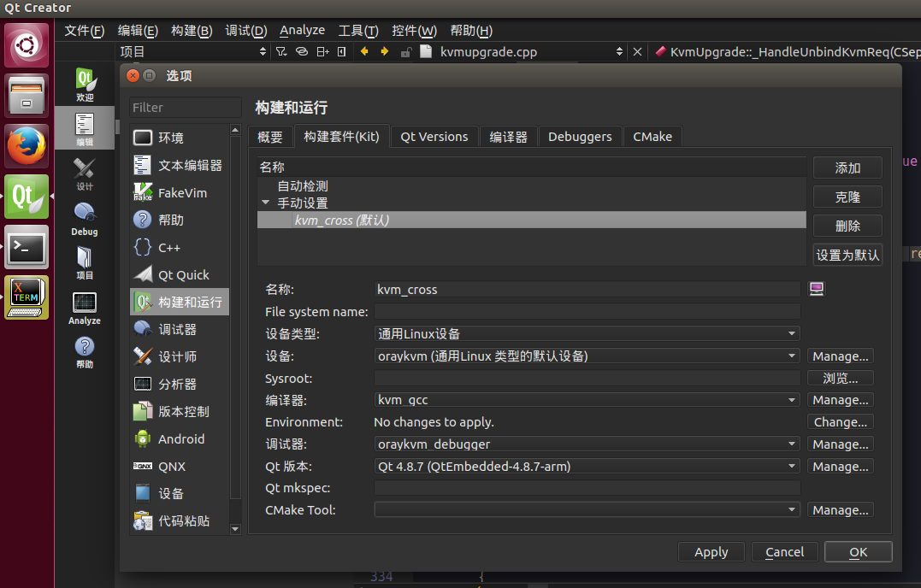Viewport: 921px width, 588px height.
Task: Open the CMake Tool dropdown
Action: [587, 510]
